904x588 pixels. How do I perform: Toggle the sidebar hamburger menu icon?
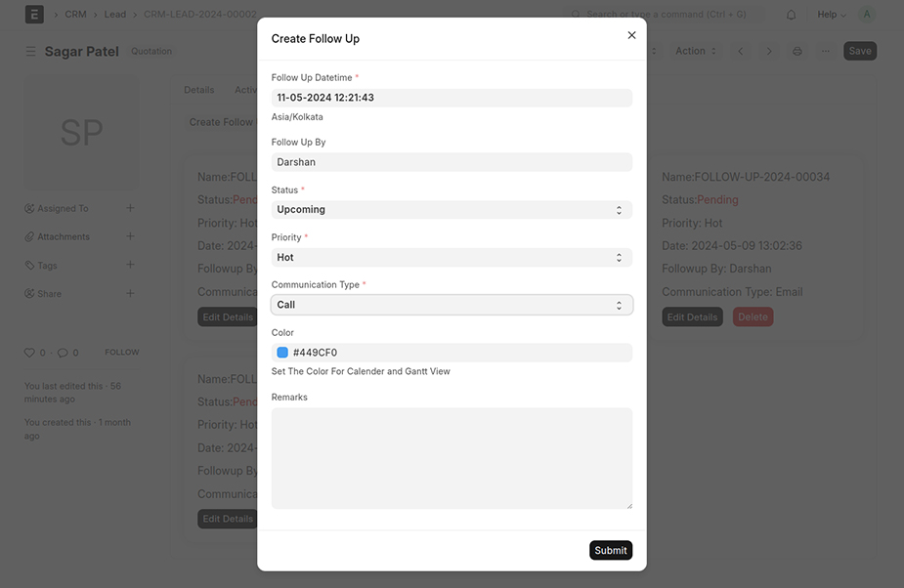pos(30,51)
